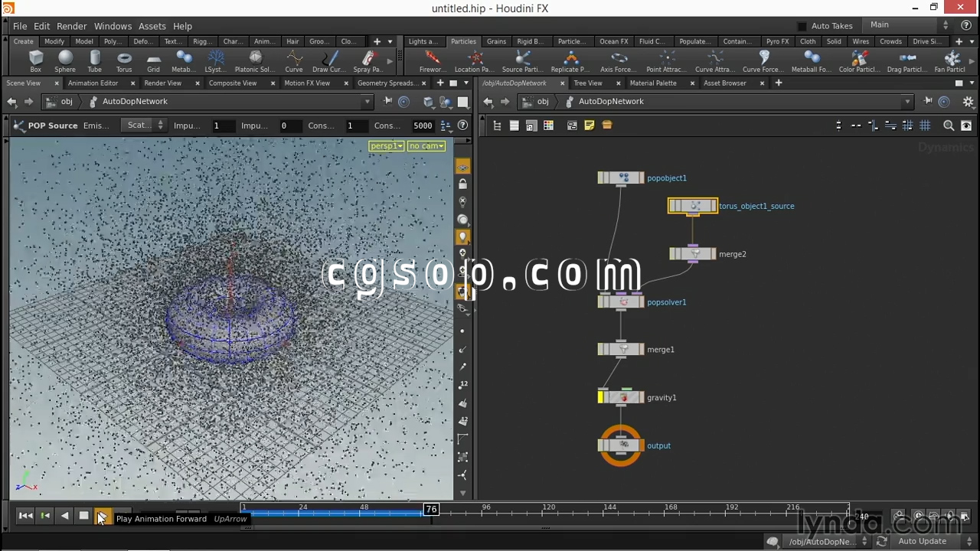980x551 pixels.
Task: Open the persp1 viewport dropdown
Action: [386, 146]
